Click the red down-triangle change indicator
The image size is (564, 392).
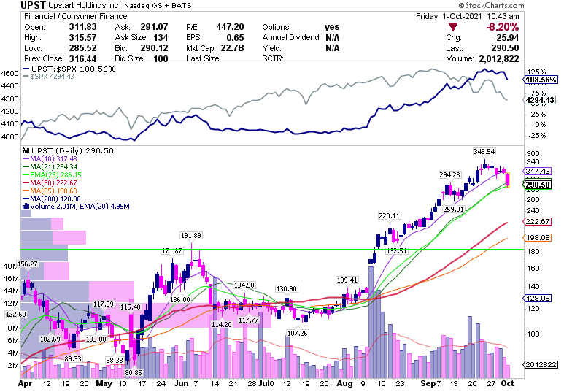(453, 27)
